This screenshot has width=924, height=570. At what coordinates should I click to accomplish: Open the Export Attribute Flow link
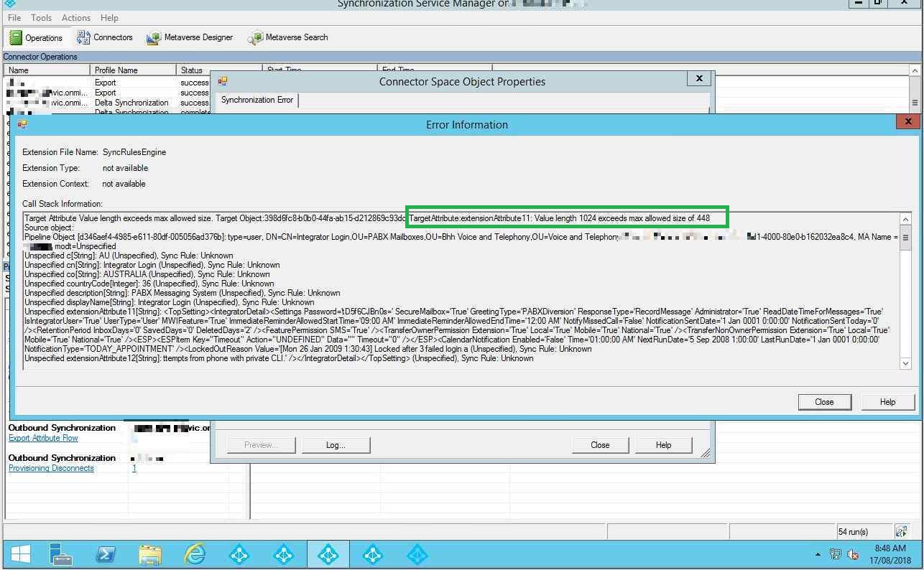click(43, 438)
